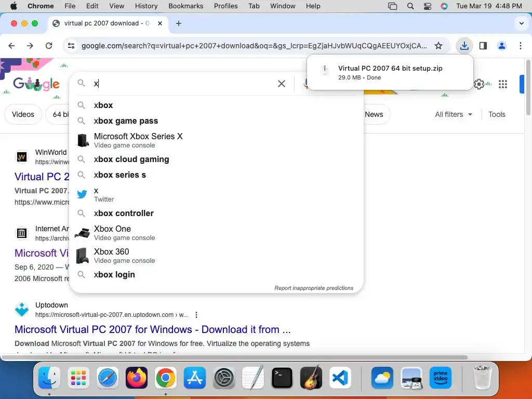Focus the Google search input field
Image resolution: width=532 pixels, height=399 pixels.
(x=183, y=84)
